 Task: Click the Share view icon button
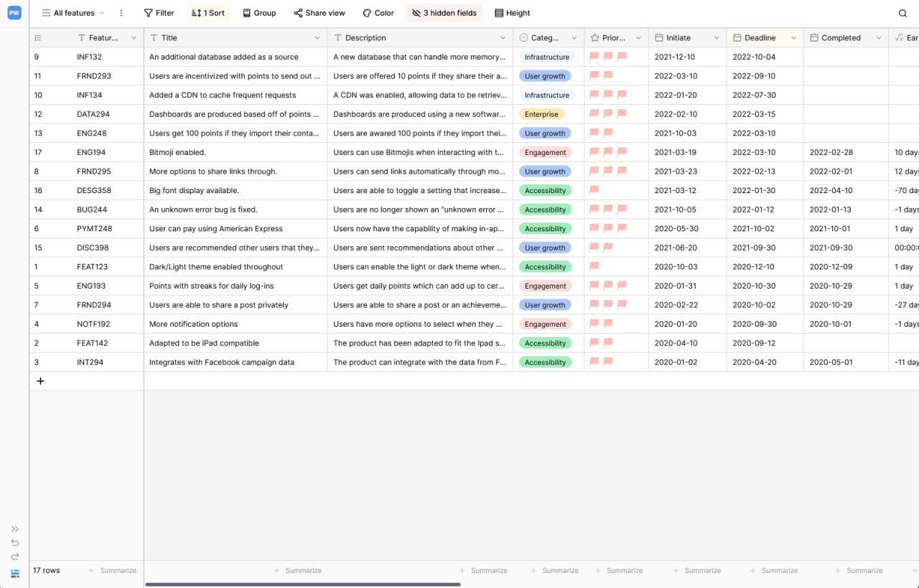[x=319, y=13]
